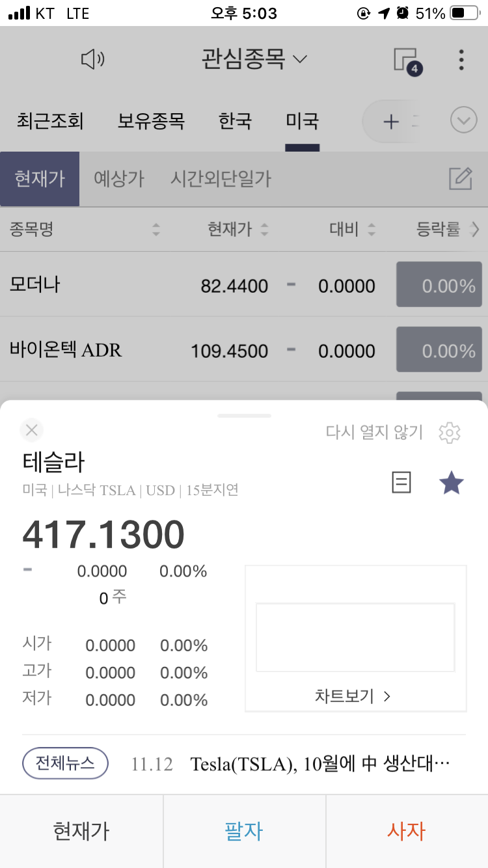Tap the cellular signal bars icon
The height and width of the screenshot is (868, 488).
[x=20, y=13]
